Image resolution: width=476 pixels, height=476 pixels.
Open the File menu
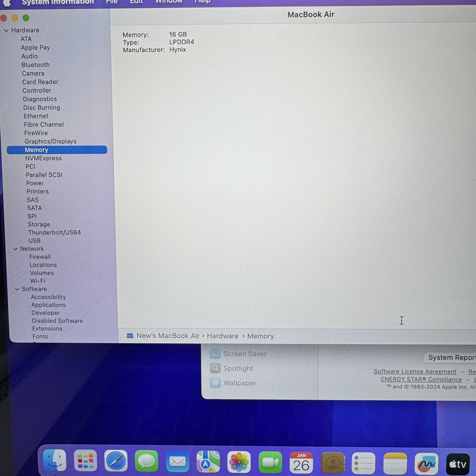pos(112,2)
